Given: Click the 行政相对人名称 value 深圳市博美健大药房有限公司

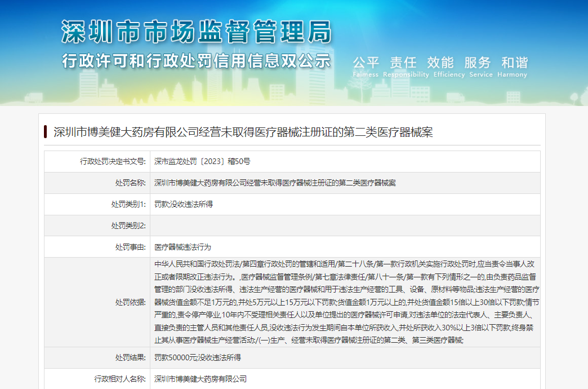Looking at the screenshot, I should coord(201,379).
